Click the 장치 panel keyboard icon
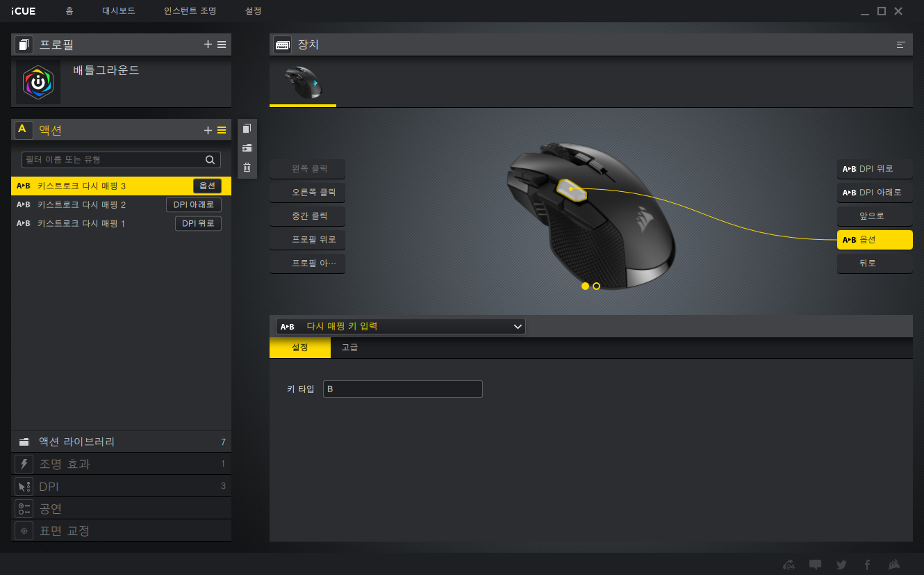Screen dimensions: 924x575 (x=282, y=44)
